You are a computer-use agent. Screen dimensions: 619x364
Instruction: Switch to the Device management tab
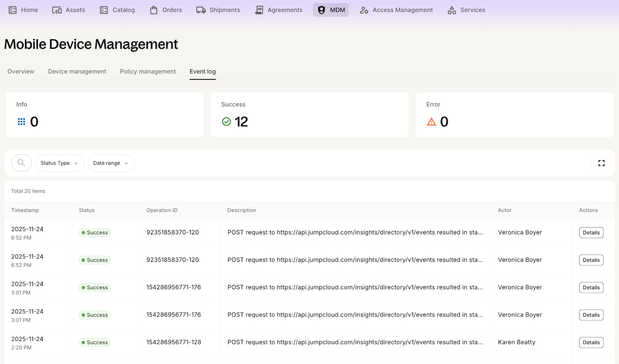(x=77, y=72)
